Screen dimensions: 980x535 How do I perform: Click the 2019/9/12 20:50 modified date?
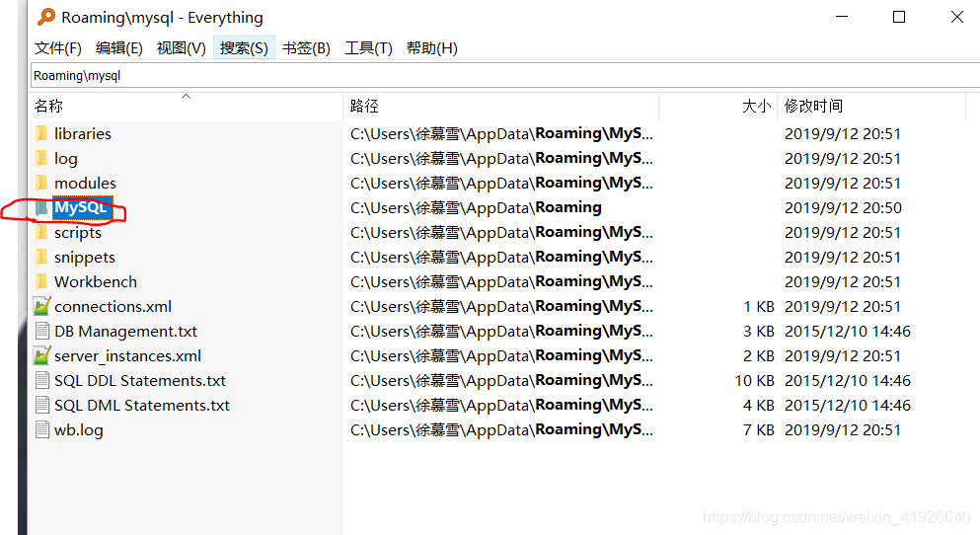(843, 207)
